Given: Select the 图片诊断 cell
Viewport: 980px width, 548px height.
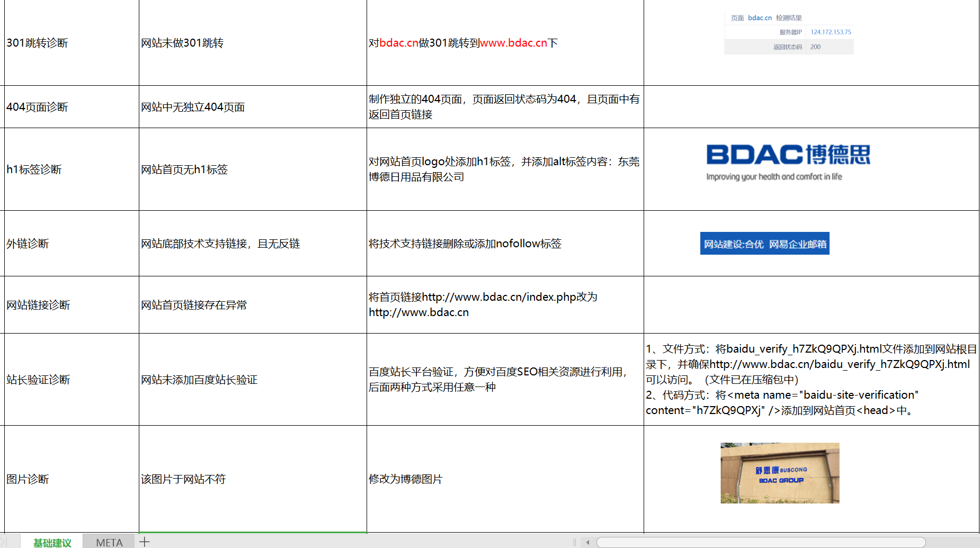Looking at the screenshot, I should pos(71,479).
